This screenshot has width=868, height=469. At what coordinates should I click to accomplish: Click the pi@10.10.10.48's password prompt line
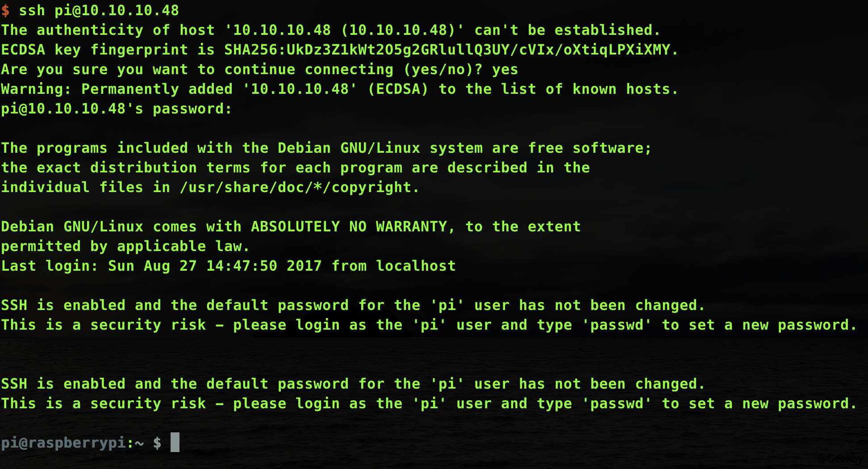pos(117,109)
